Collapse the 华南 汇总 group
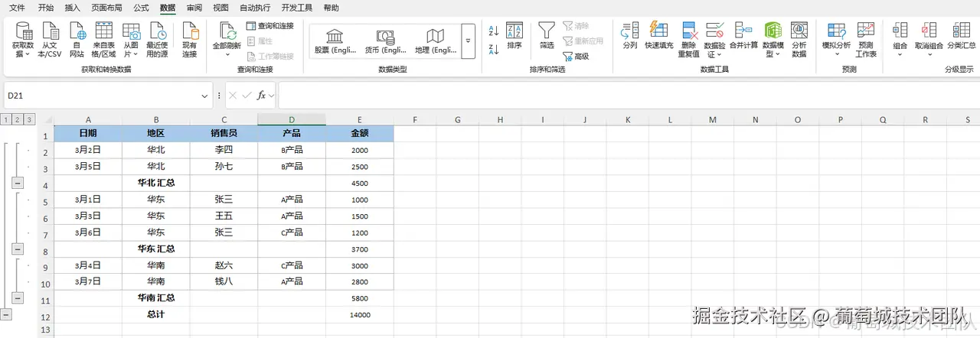This screenshot has width=980, height=338. pos(18,298)
